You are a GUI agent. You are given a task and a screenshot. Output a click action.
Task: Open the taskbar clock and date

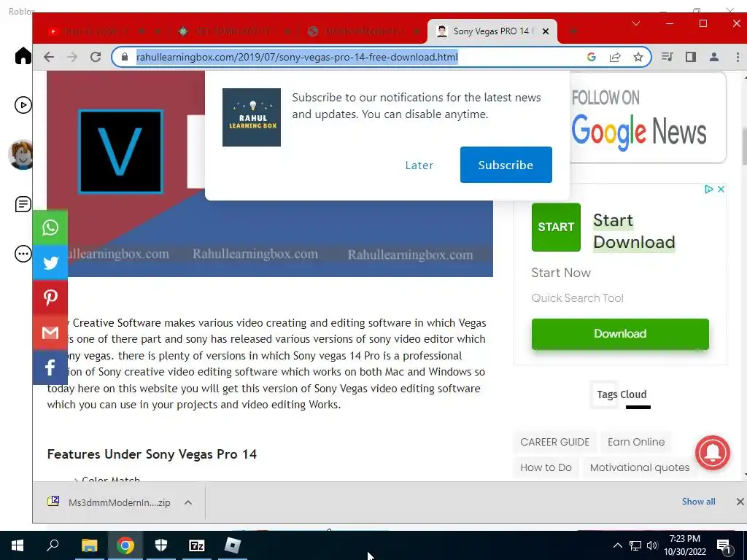(x=685, y=545)
